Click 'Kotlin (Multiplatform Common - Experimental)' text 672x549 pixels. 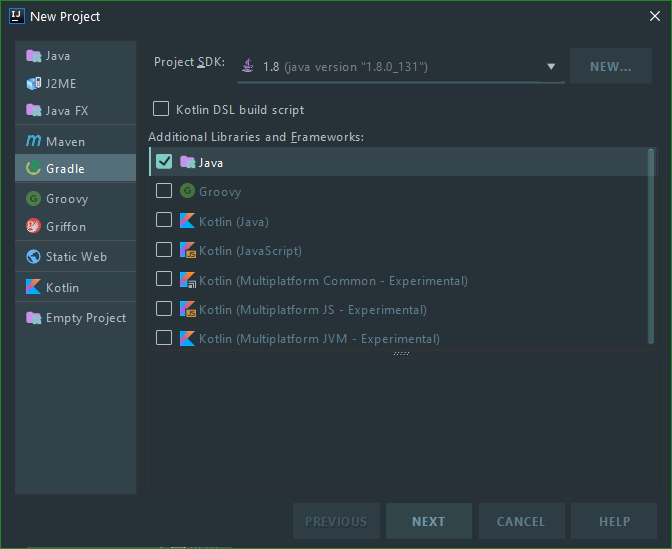click(x=333, y=281)
